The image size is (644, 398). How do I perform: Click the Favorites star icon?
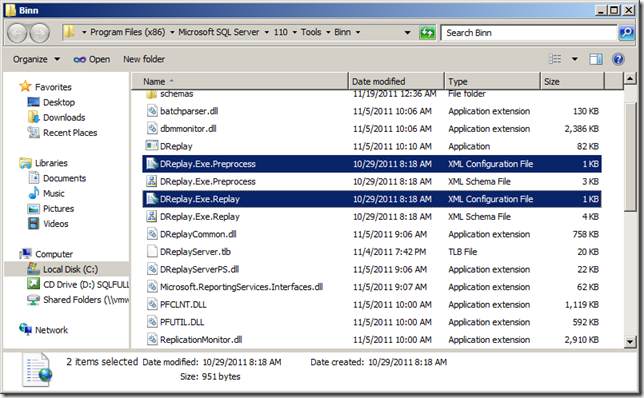25,86
